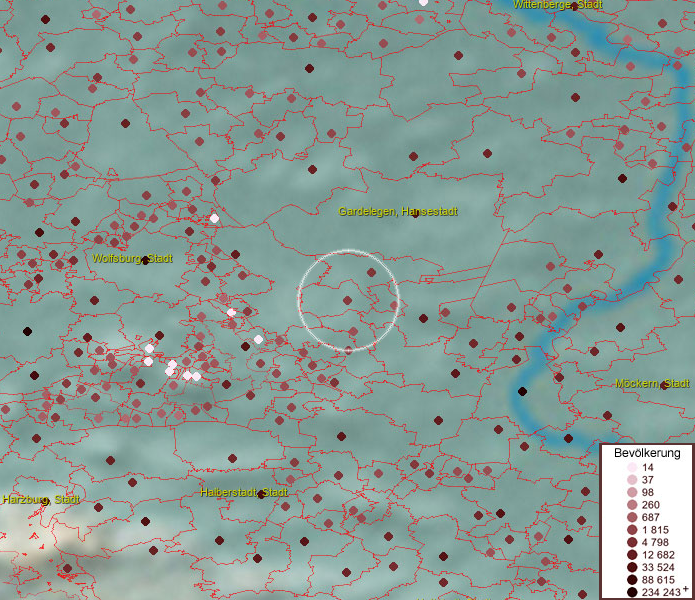Image resolution: width=695 pixels, height=600 pixels.
Task: Select the population marker on the Gardelegen label
Action: point(415,214)
